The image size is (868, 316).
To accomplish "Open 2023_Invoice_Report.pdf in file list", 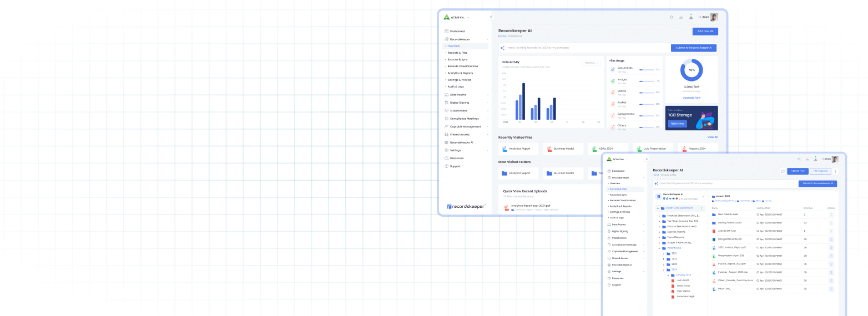I will (732, 247).
